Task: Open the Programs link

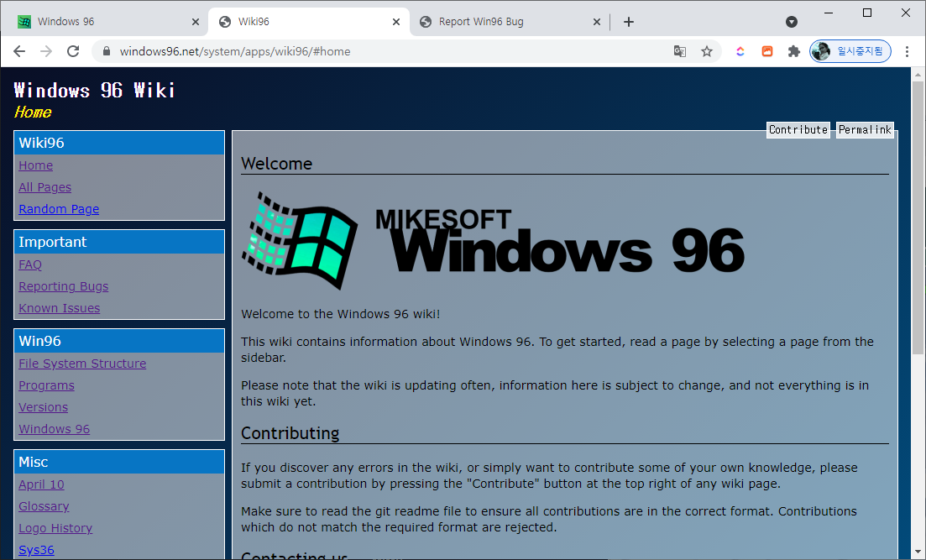Action: pos(46,385)
